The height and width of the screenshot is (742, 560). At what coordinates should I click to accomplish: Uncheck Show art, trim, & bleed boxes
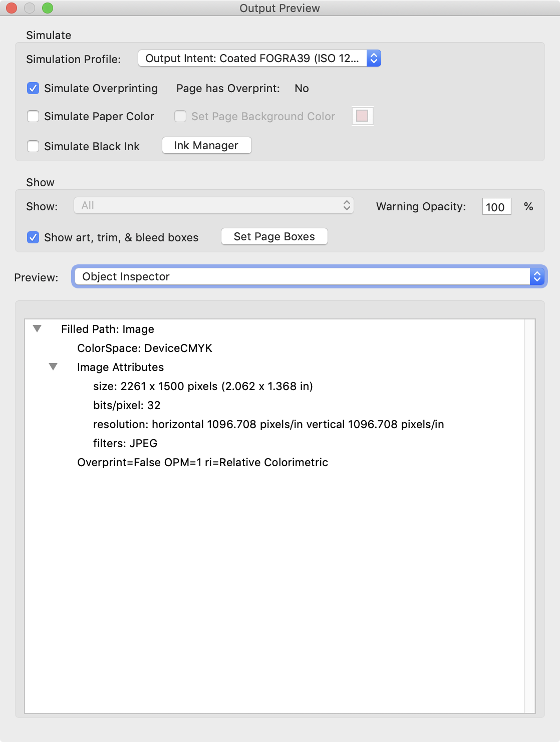(x=33, y=237)
